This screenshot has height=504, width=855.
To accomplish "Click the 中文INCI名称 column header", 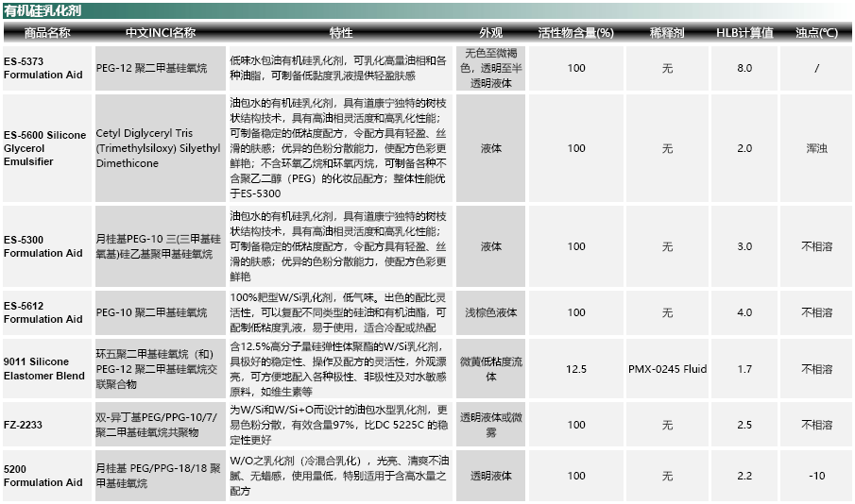I will coord(161,32).
